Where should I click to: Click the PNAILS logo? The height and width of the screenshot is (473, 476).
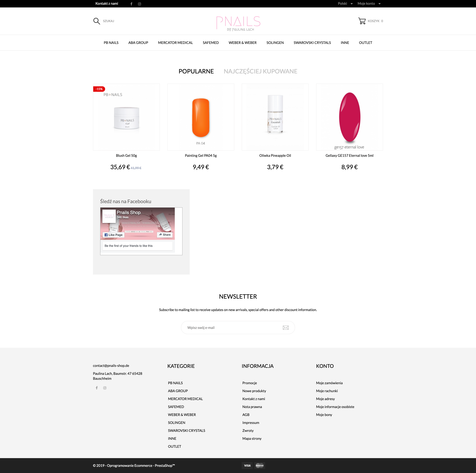(x=238, y=23)
